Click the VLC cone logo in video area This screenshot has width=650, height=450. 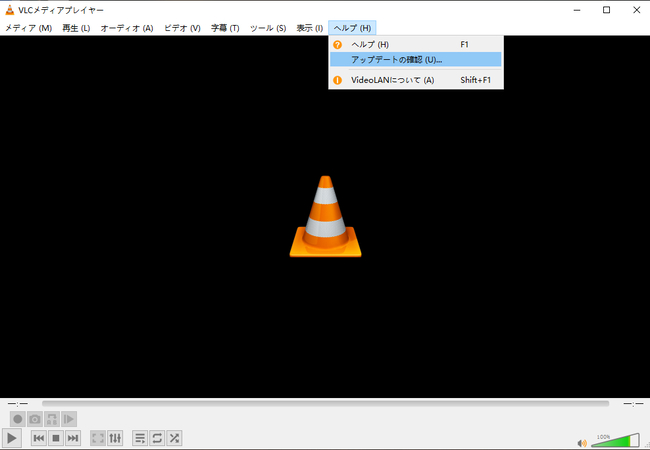click(325, 216)
